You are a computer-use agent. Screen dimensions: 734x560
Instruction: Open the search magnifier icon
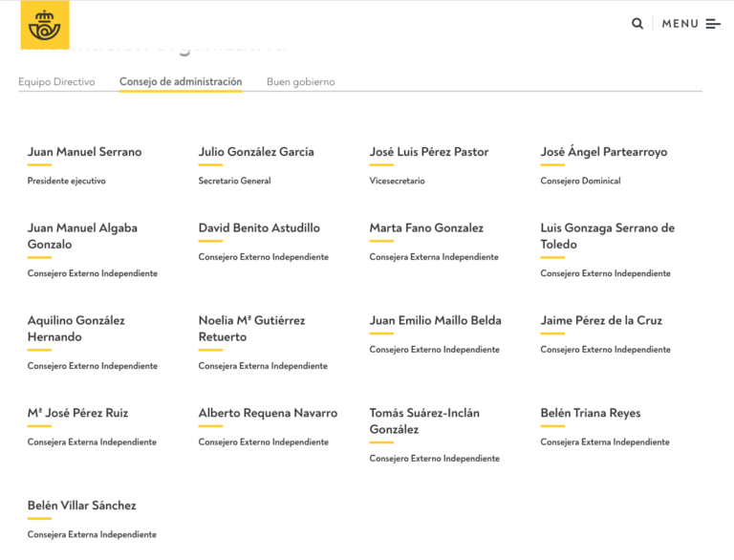pyautogui.click(x=637, y=24)
